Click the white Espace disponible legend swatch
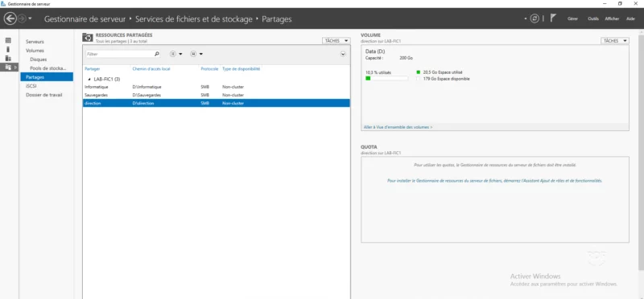 419,79
